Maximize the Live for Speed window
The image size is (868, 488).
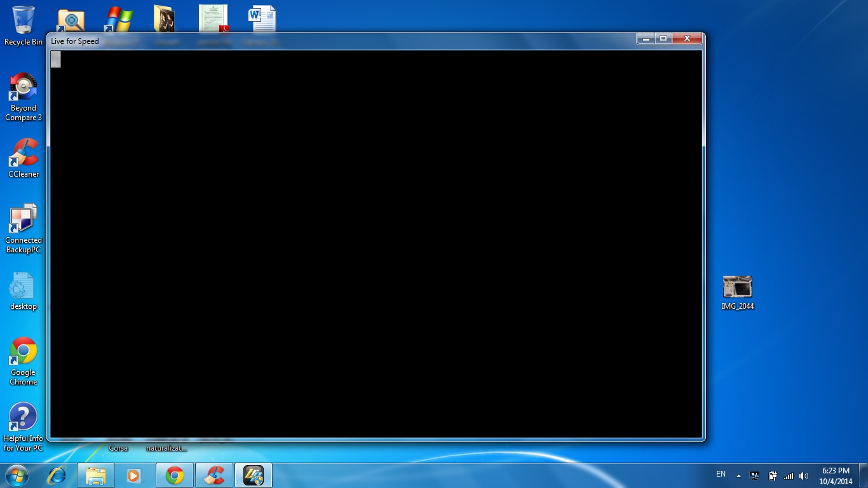tap(663, 39)
